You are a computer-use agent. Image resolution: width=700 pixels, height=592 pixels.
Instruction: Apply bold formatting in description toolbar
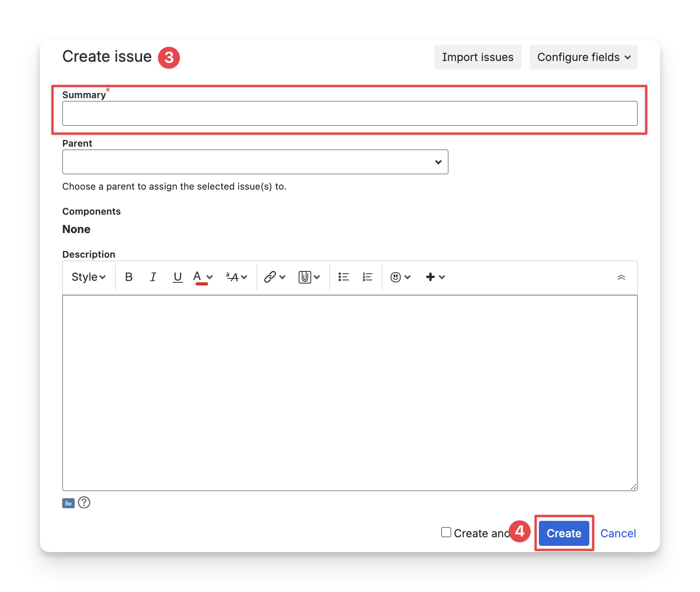pyautogui.click(x=129, y=277)
